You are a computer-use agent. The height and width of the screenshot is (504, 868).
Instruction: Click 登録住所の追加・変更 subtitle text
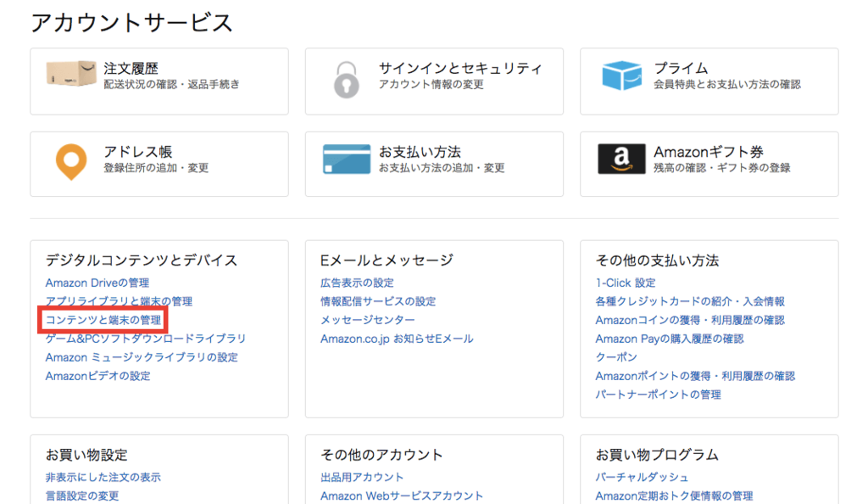coord(156,168)
